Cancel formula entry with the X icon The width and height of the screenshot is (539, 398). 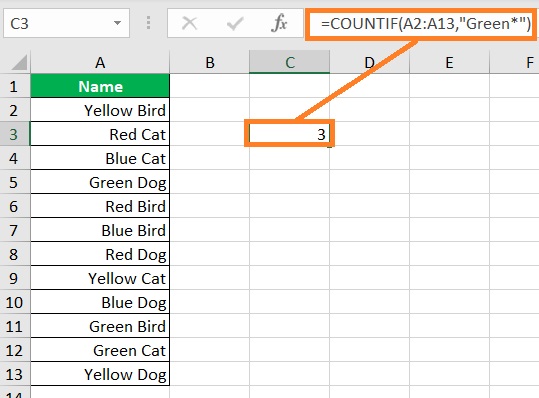click(x=189, y=24)
